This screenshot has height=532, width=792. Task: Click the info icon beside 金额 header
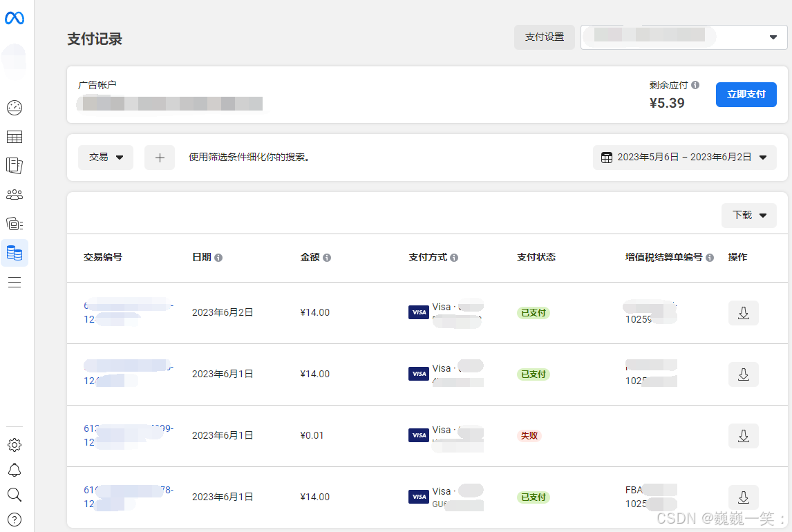click(327, 258)
